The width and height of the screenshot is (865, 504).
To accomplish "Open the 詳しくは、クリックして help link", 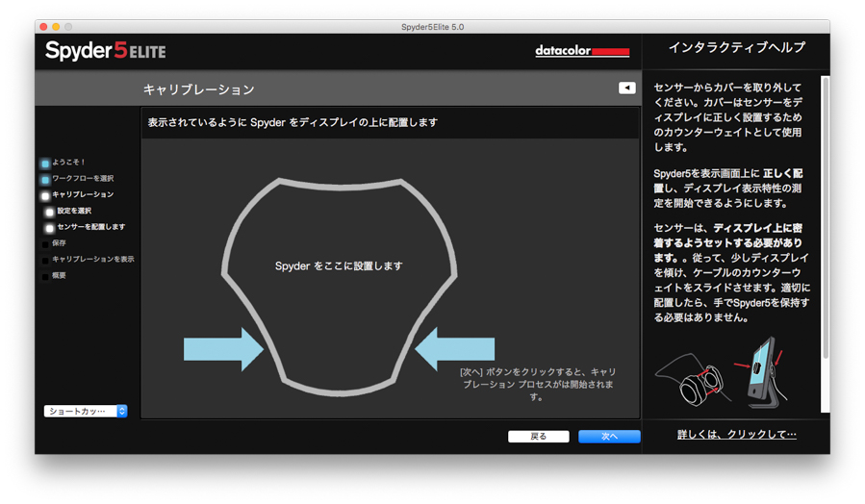I will 736,435.
